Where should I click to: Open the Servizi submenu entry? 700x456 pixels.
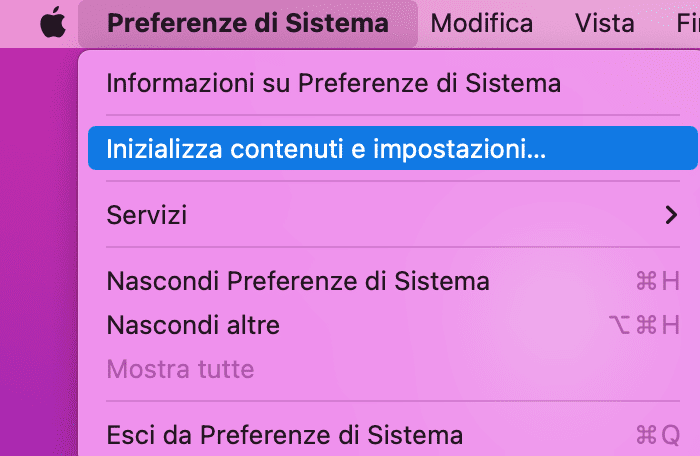click(393, 215)
